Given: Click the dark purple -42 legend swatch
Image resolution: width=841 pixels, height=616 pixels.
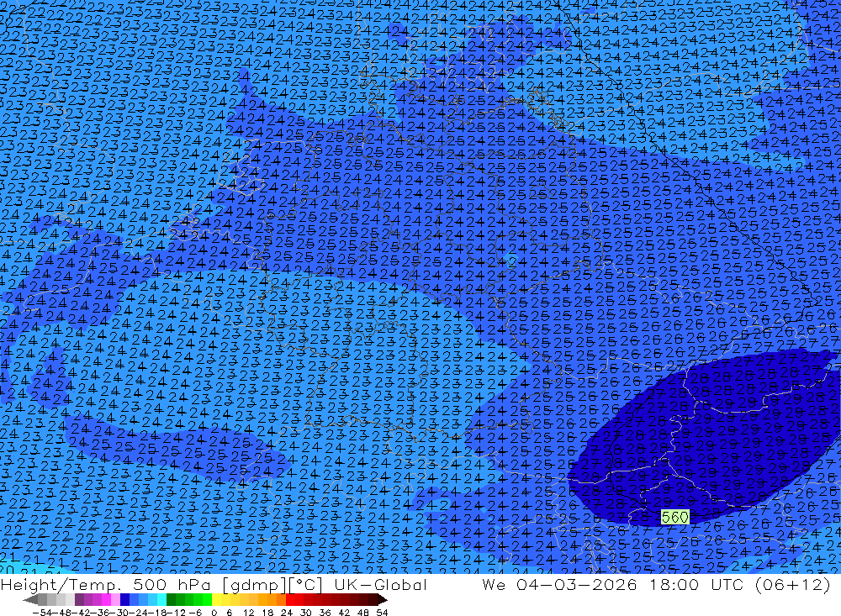Looking at the screenshot, I should (x=79, y=599).
